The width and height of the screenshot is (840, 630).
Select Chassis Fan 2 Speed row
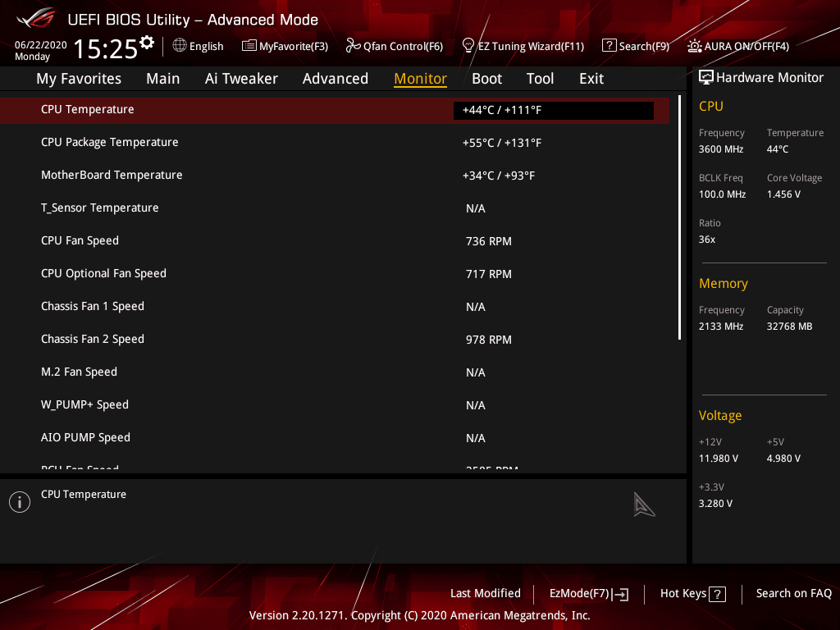pyautogui.click(x=335, y=339)
